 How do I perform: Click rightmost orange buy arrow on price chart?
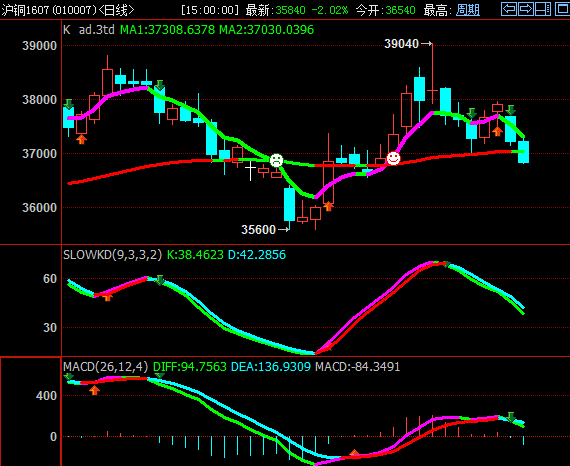coord(497,131)
